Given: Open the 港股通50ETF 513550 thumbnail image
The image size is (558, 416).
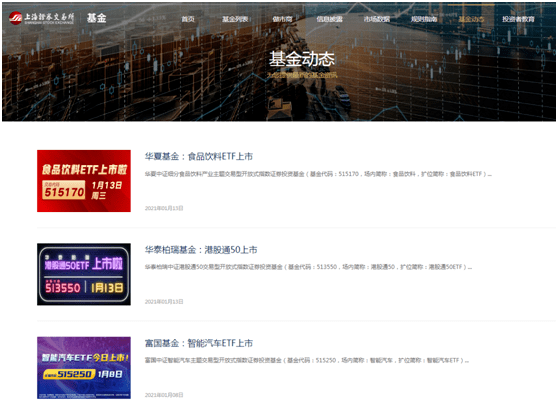Looking at the screenshot, I should click(84, 274).
